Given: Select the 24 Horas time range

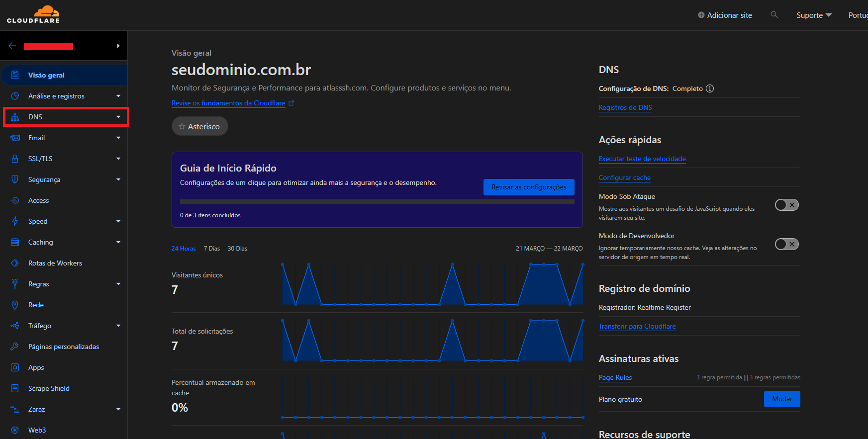Looking at the screenshot, I should tap(184, 249).
